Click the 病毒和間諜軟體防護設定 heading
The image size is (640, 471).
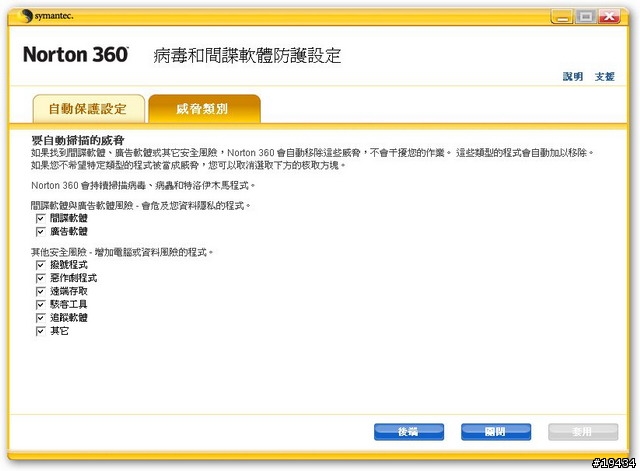247,56
